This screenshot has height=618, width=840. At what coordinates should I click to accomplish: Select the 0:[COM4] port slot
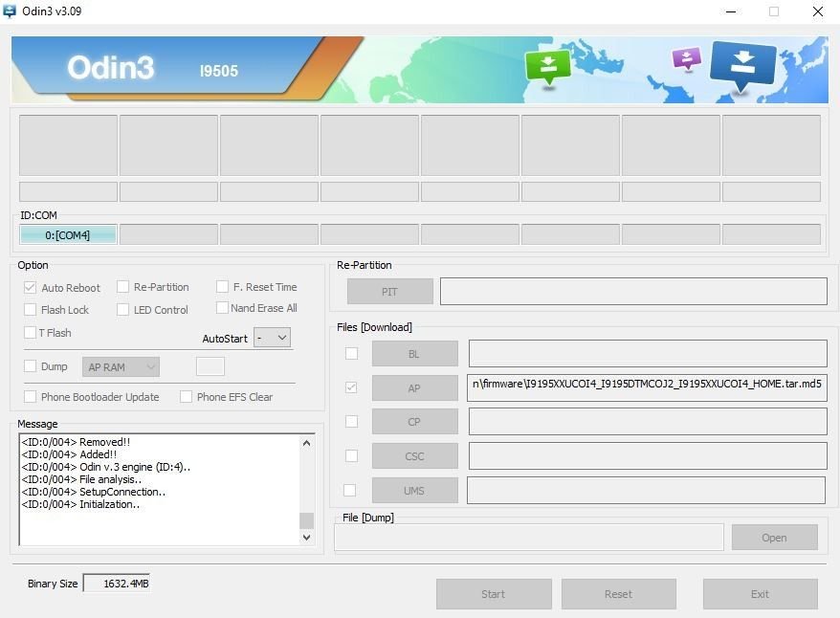[x=68, y=234]
